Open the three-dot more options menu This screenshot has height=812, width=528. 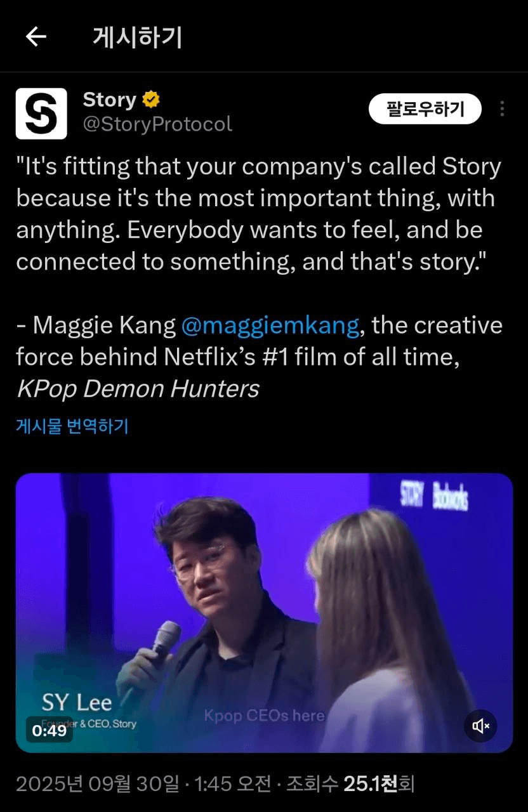[x=502, y=109]
